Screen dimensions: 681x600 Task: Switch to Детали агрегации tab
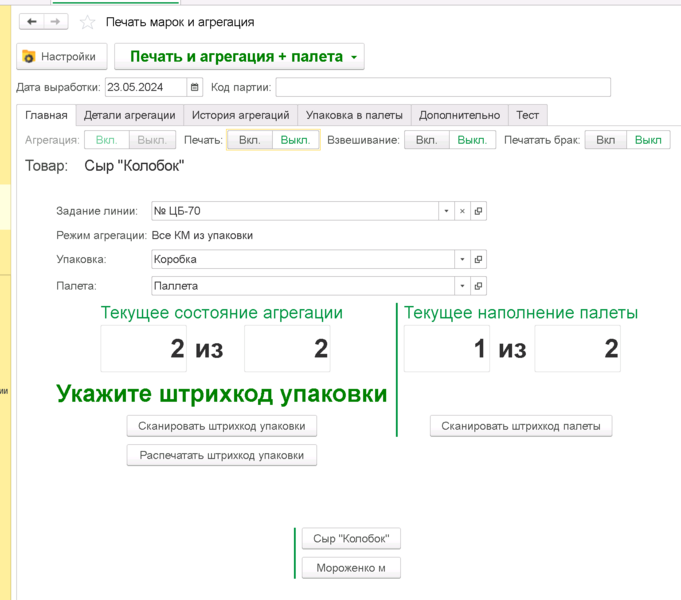coord(129,115)
